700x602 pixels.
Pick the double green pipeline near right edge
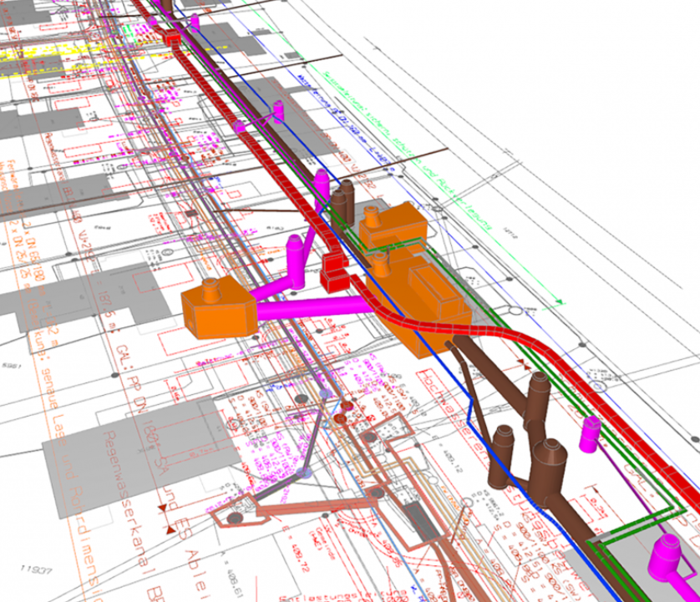(660, 509)
